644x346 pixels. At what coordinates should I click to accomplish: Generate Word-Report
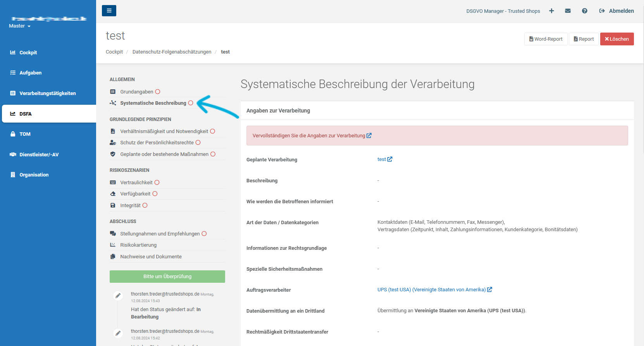pyautogui.click(x=546, y=39)
